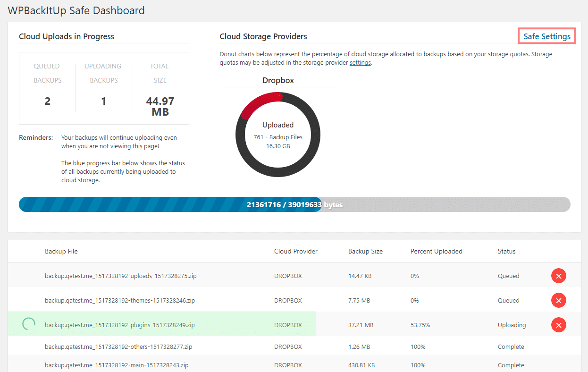Click the Uploading Backups count 1
Image resolution: width=588 pixels, height=372 pixels.
tap(104, 101)
